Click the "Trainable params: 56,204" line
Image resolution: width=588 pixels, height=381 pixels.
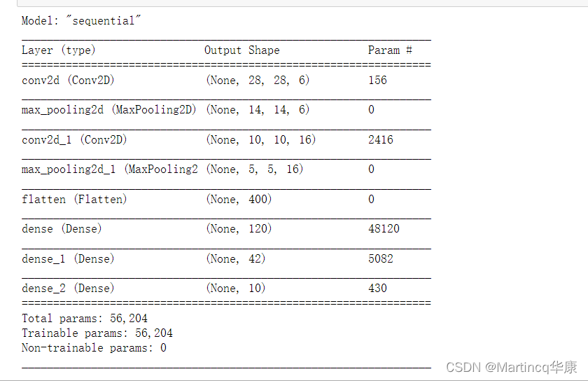(x=97, y=333)
